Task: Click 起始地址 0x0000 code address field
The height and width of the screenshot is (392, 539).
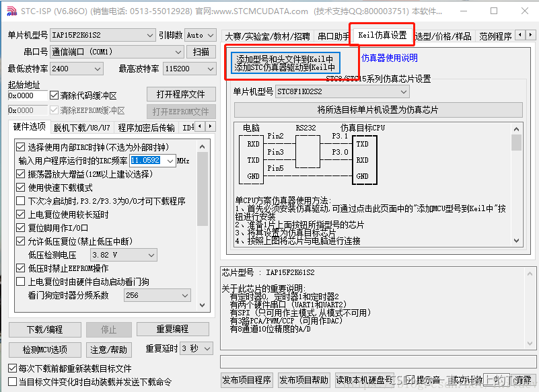Action: pos(28,95)
